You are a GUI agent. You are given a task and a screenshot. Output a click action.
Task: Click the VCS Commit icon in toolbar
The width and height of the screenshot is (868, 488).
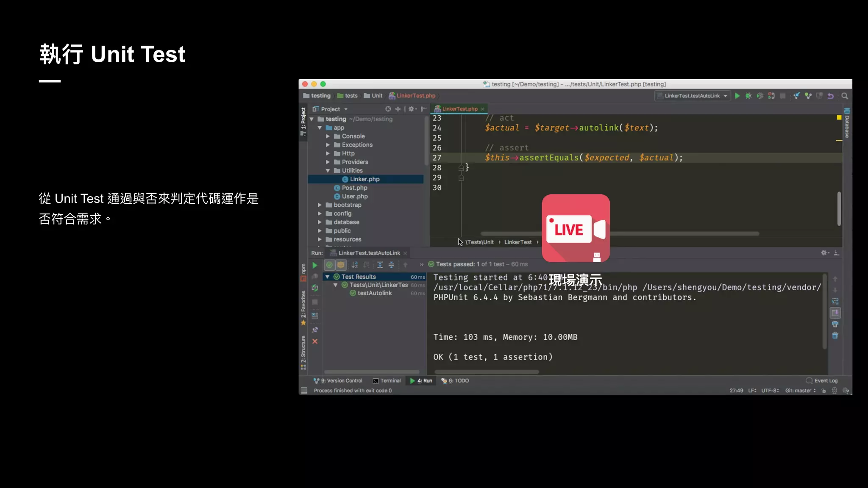pyautogui.click(x=808, y=96)
